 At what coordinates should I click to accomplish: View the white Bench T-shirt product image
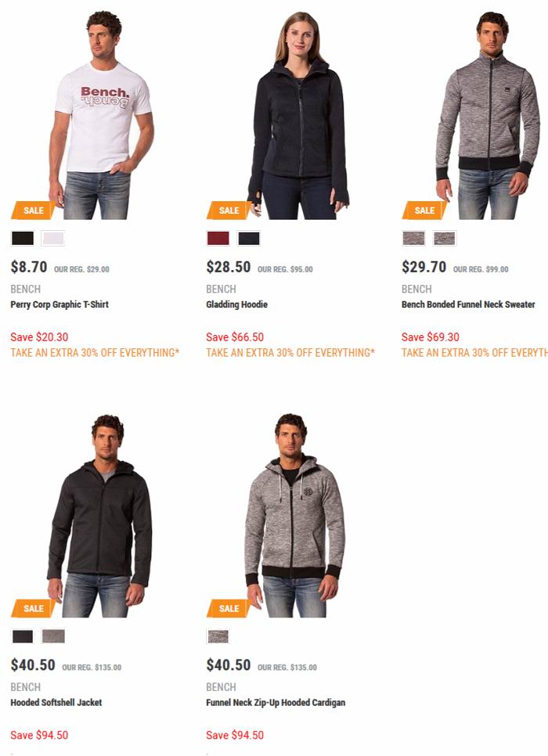pos(101,115)
